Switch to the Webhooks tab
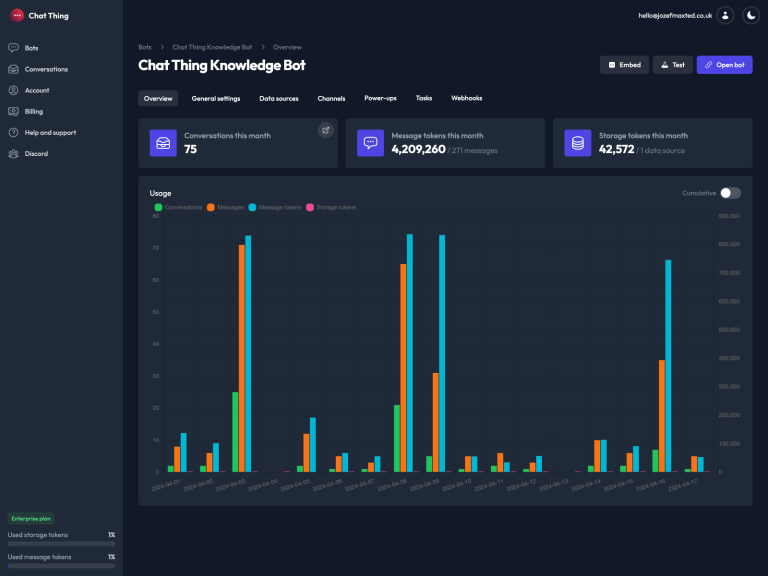The image size is (768, 576). coord(466,99)
